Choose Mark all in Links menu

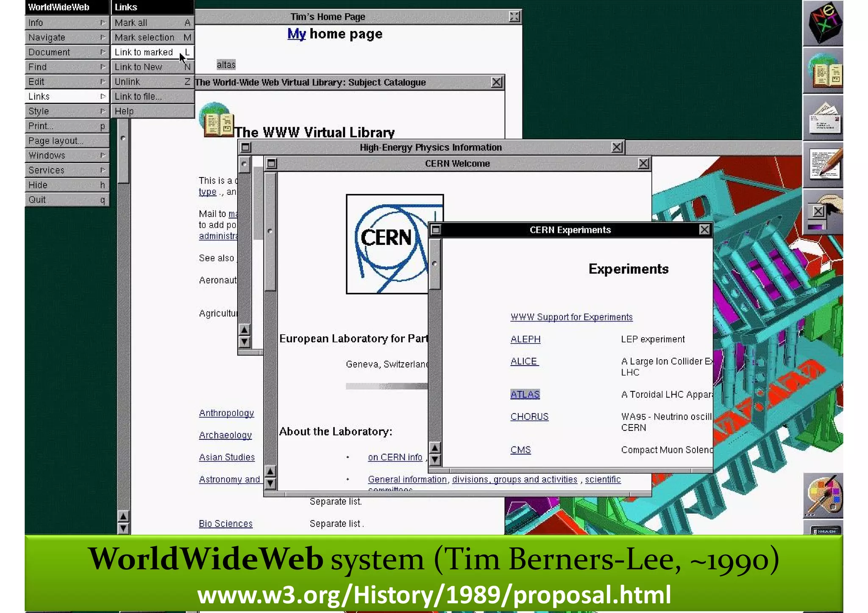pos(153,22)
